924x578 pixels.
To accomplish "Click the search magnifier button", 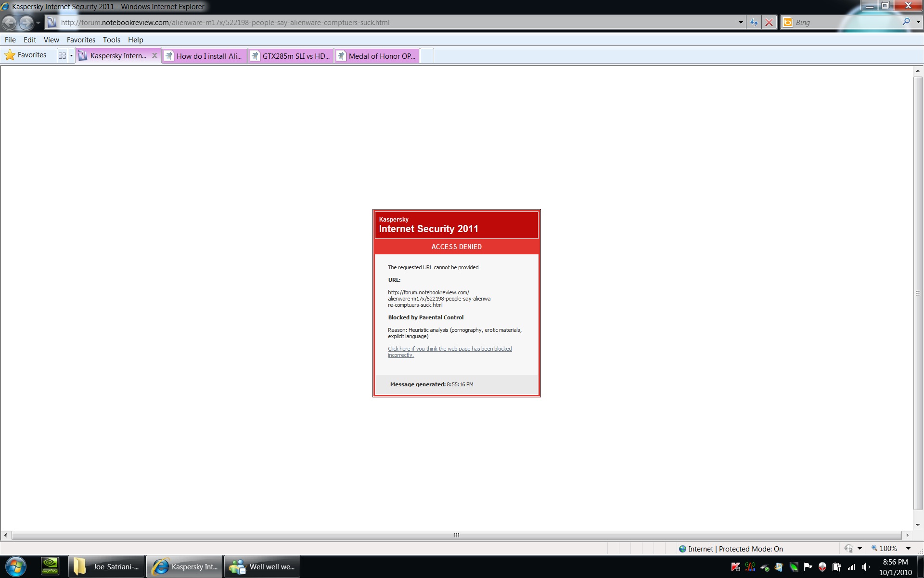I will 906,22.
